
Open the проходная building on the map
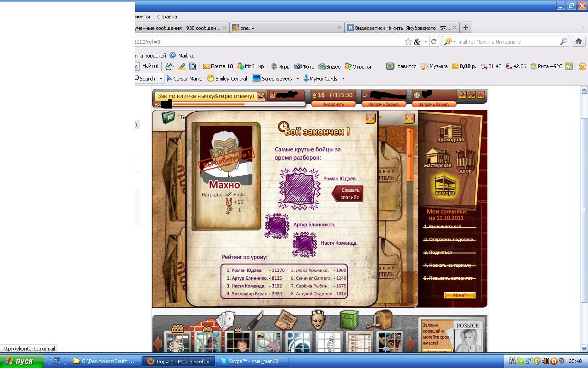(x=451, y=132)
